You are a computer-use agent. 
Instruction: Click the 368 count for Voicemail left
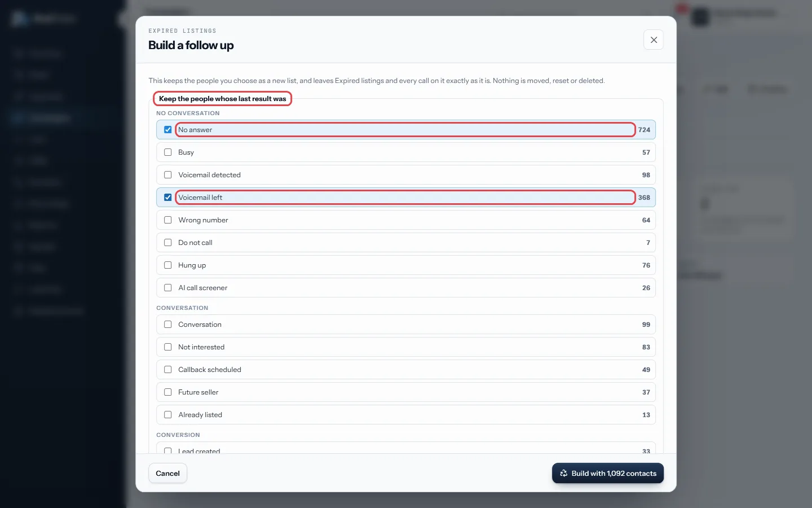pyautogui.click(x=644, y=198)
